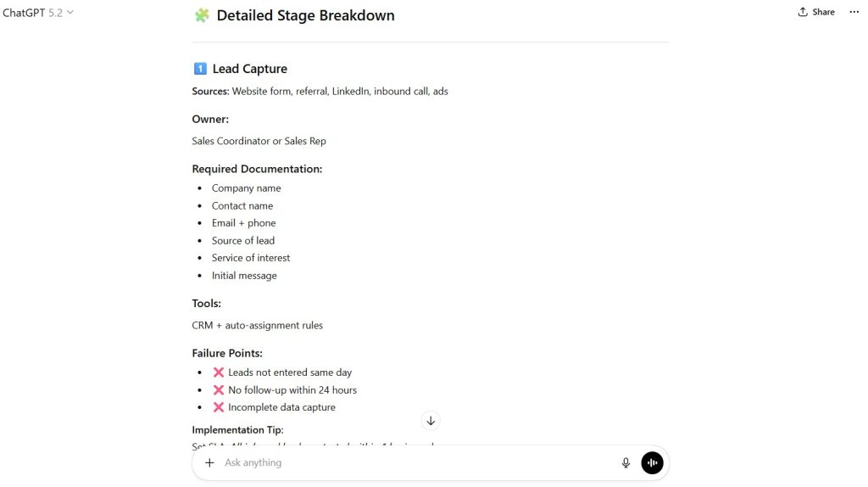Open the three-dot more options menu

coord(854,13)
